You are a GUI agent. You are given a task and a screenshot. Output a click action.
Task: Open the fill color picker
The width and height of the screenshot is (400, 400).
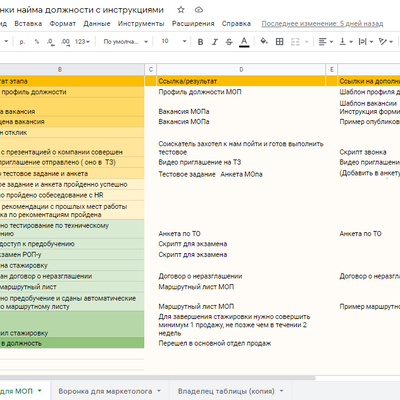(x=264, y=41)
